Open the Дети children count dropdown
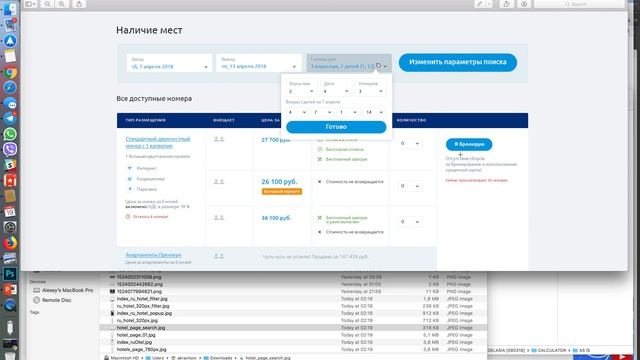640x360 pixels. coord(336,88)
